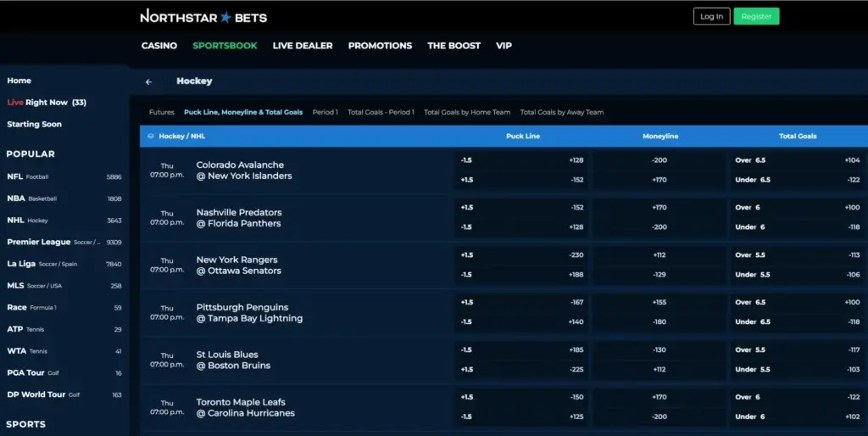Go to Home in sidebar
868x436 pixels.
[19, 81]
